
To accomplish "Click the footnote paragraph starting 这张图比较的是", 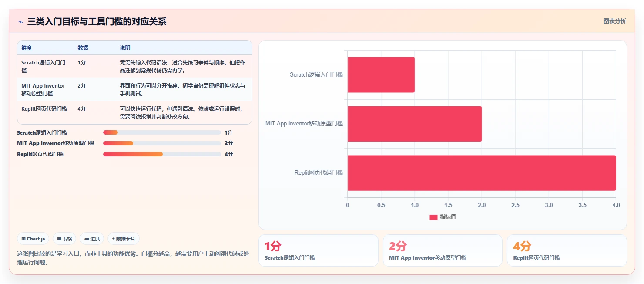I will tap(133, 257).
